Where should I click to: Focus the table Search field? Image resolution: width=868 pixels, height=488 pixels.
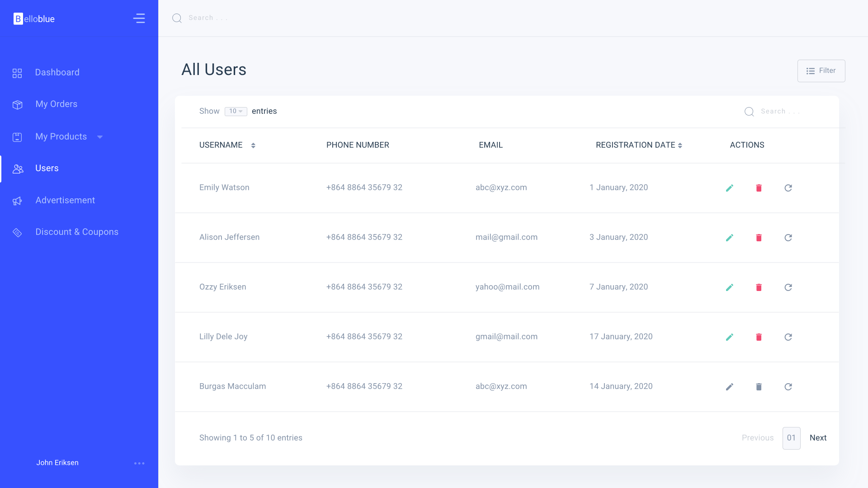(780, 112)
